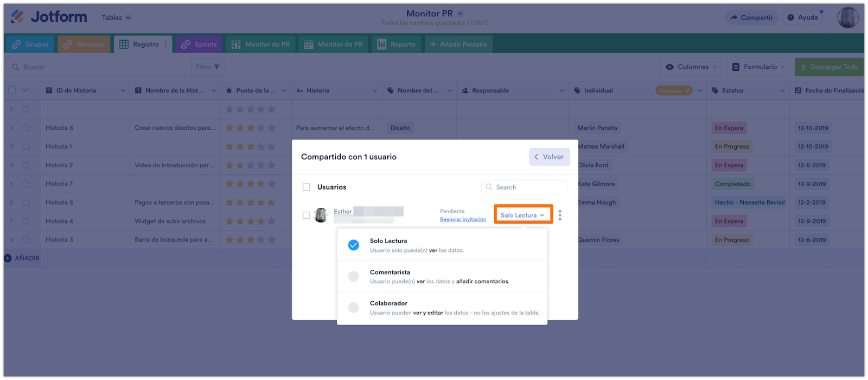The image size is (868, 380).
Task: Expand Estatus column menu arrow
Action: [x=782, y=91]
